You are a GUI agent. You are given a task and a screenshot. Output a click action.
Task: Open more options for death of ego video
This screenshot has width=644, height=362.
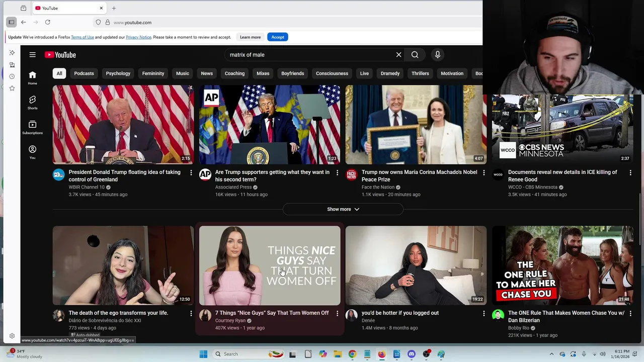pos(191,313)
